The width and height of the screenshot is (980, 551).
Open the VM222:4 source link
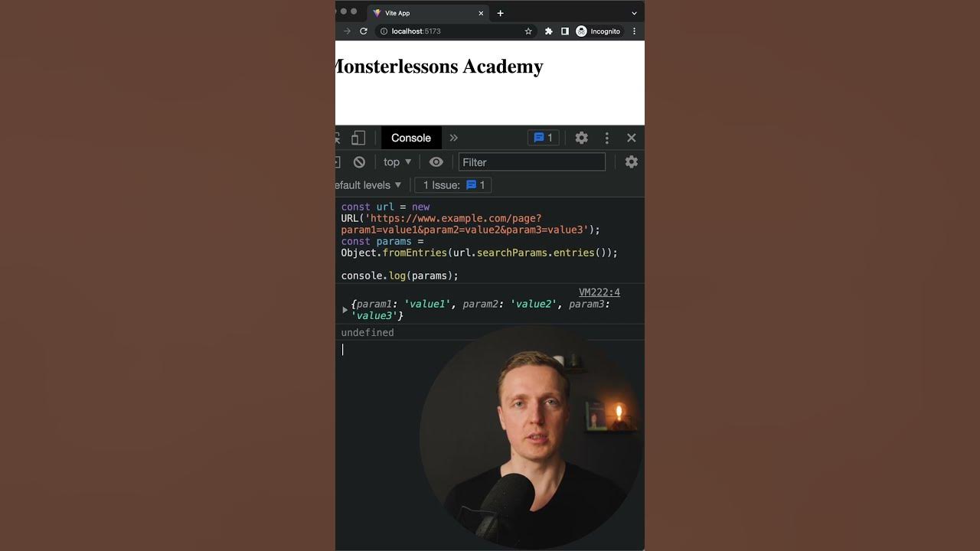[x=599, y=292]
